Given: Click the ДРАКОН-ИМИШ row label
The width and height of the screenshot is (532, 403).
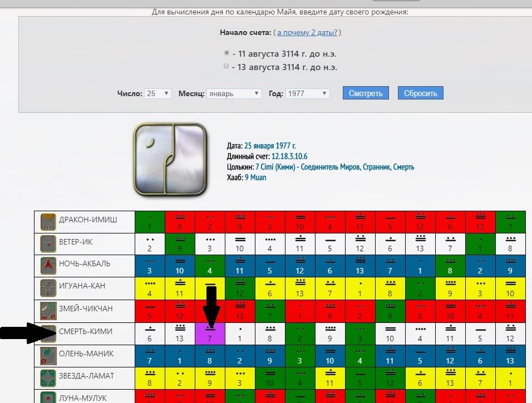Looking at the screenshot, I should (88, 220).
